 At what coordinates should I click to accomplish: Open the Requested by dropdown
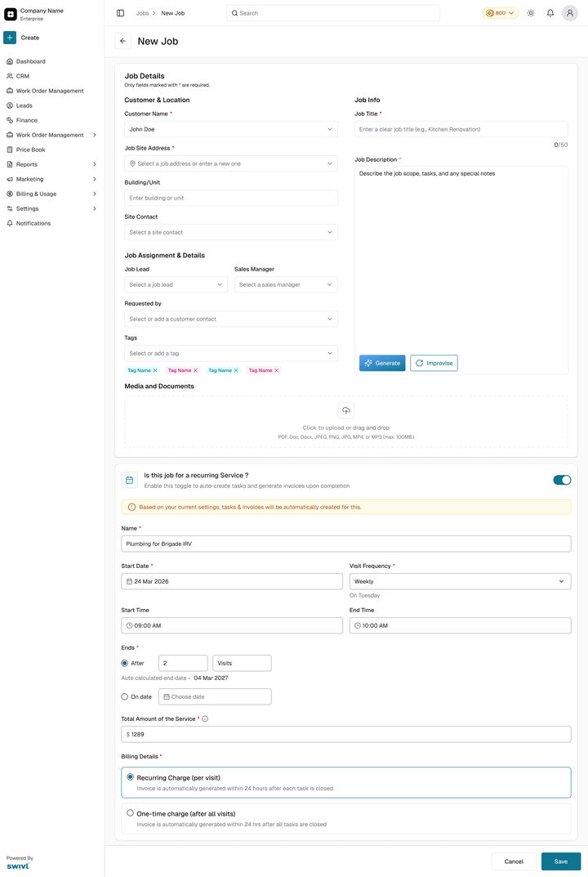click(x=231, y=319)
